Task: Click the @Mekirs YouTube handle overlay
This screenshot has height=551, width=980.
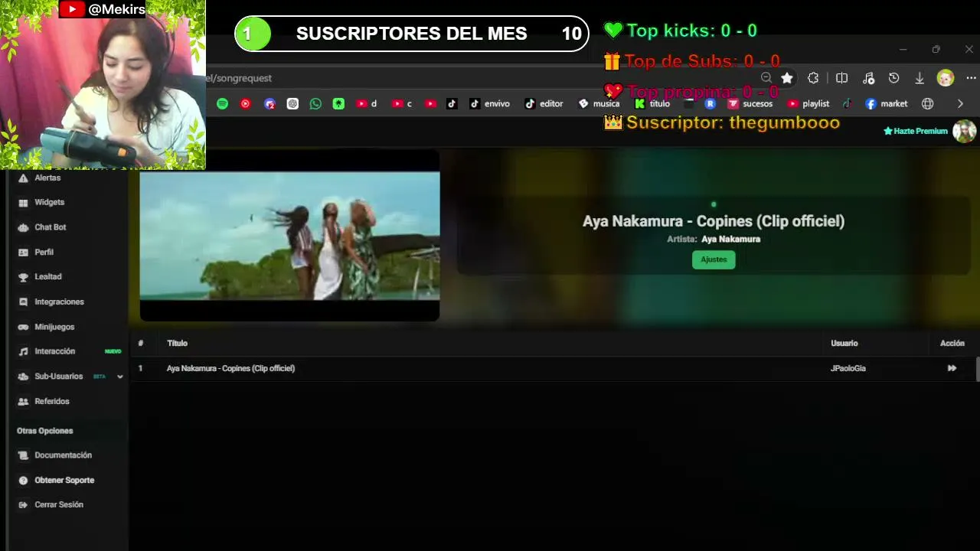Action: tap(103, 9)
